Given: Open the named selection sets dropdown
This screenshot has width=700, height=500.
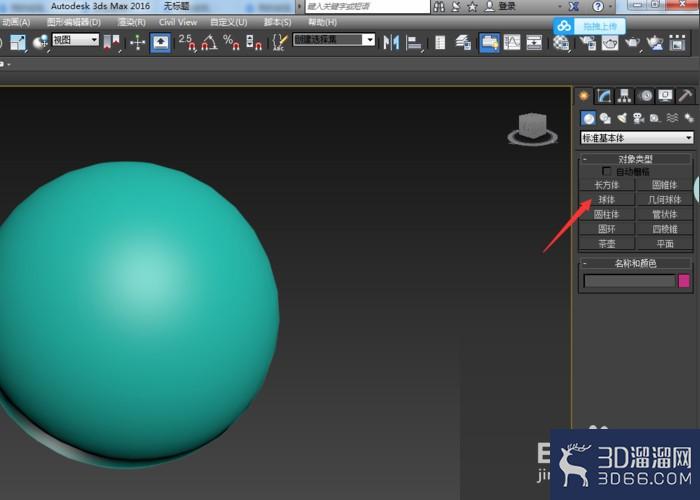Looking at the screenshot, I should (x=334, y=40).
